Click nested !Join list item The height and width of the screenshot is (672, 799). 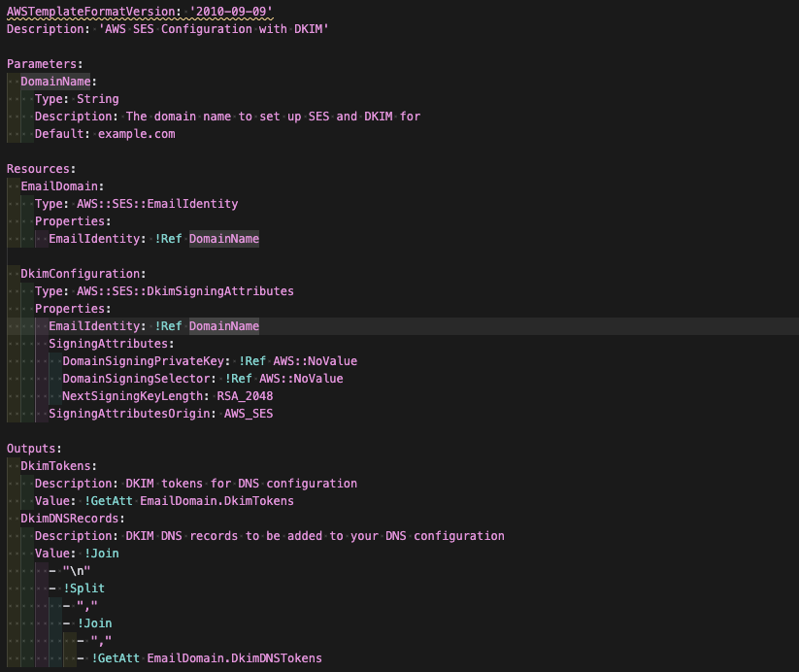94,623
